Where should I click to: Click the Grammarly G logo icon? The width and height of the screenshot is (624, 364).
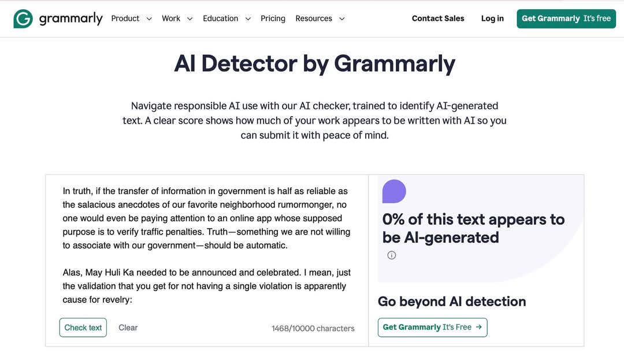tap(23, 18)
